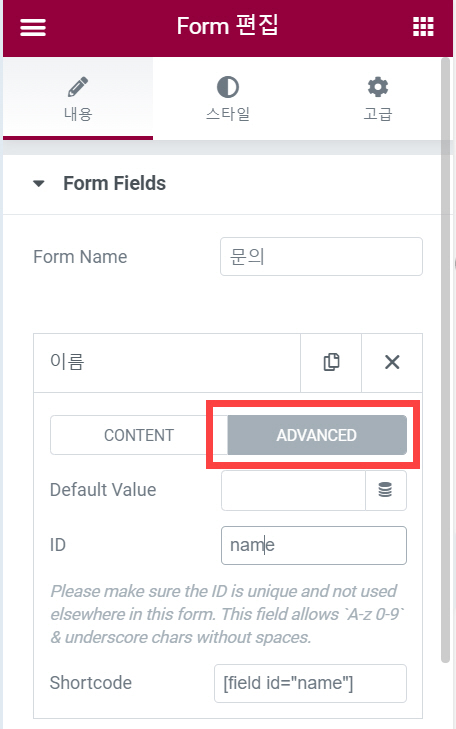This screenshot has height=729, width=456.
Task: Click the ID input field
Action: click(314, 545)
